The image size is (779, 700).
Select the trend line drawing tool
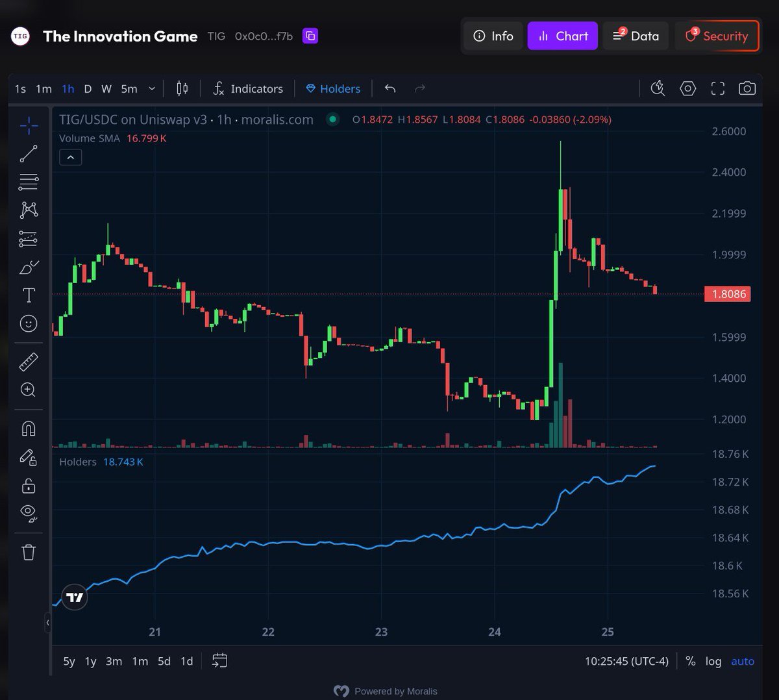point(29,154)
